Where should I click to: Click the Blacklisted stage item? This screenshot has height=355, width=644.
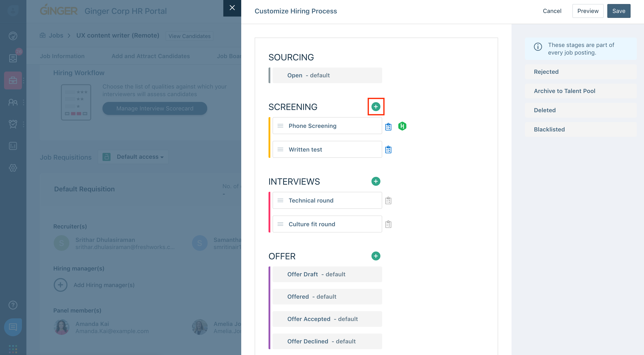click(581, 130)
